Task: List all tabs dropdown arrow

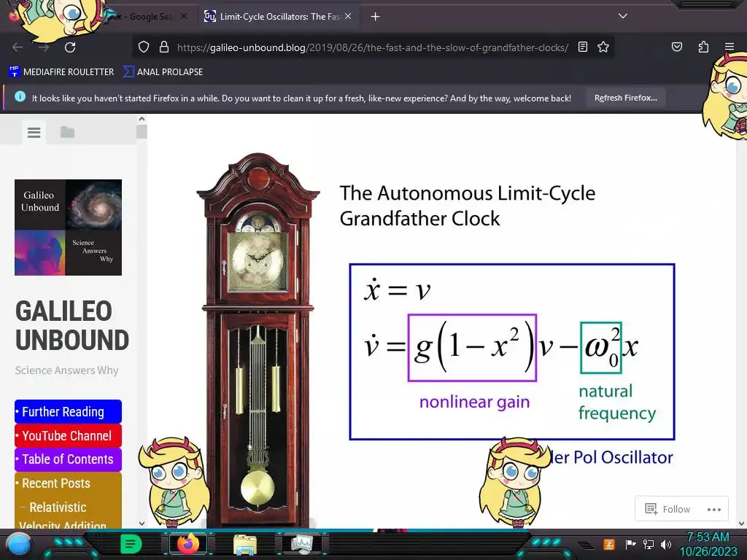Action: pyautogui.click(x=623, y=16)
